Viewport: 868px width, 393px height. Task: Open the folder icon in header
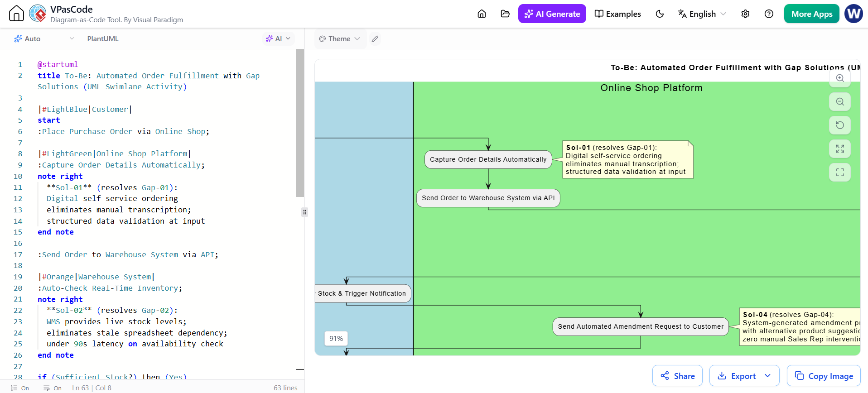point(505,14)
